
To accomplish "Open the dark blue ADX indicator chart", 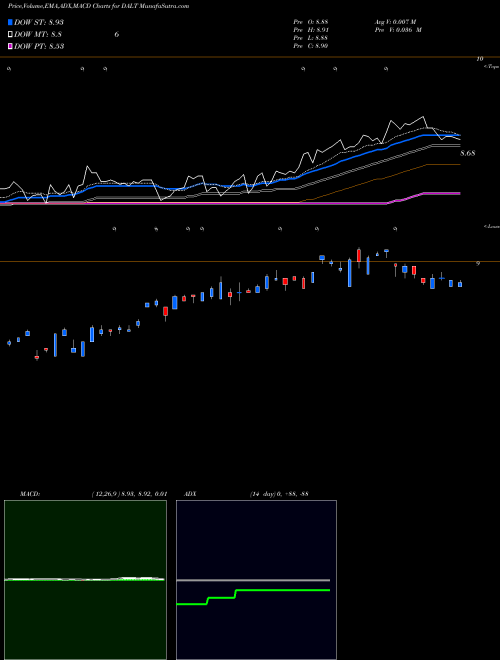I will (x=256, y=580).
